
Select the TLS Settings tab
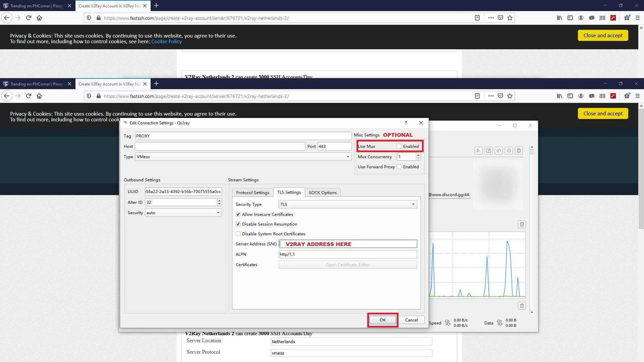pos(289,192)
